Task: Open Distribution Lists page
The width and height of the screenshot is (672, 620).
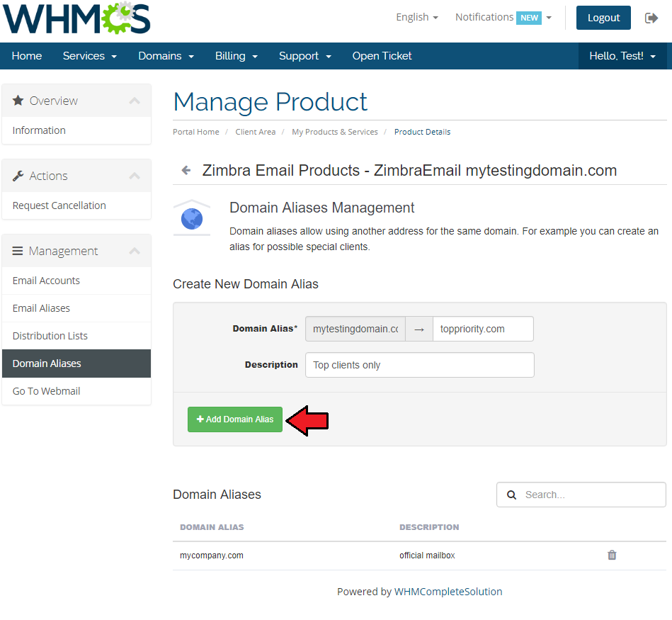Action: click(x=76, y=336)
